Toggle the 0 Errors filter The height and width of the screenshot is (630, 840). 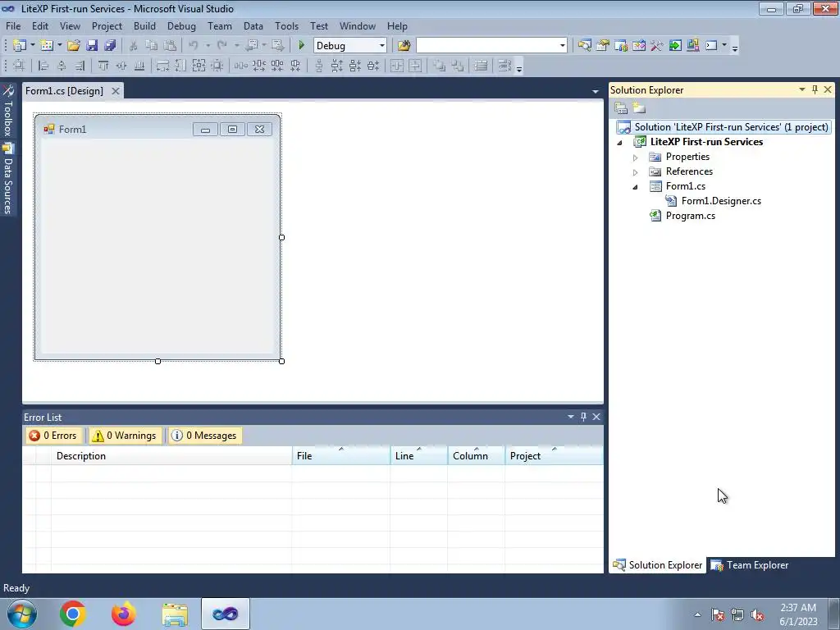(53, 436)
